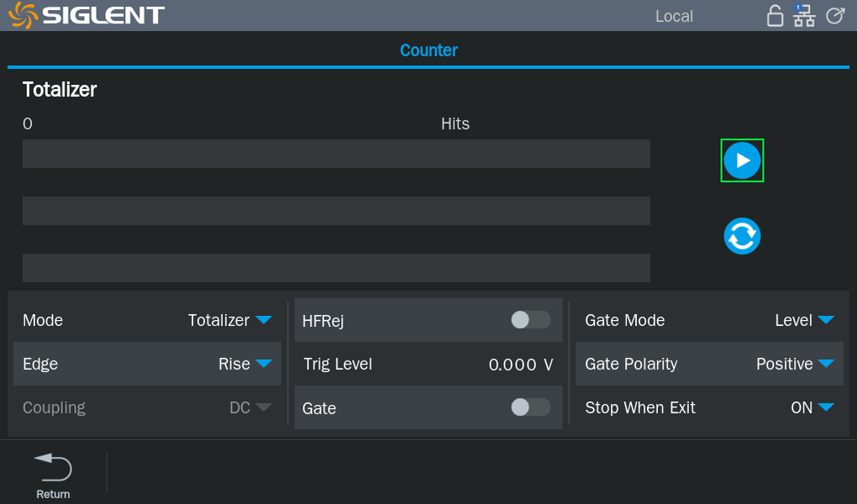The height and width of the screenshot is (504, 857).
Task: Click the blue refresh/reset counter icon
Action: (x=742, y=236)
